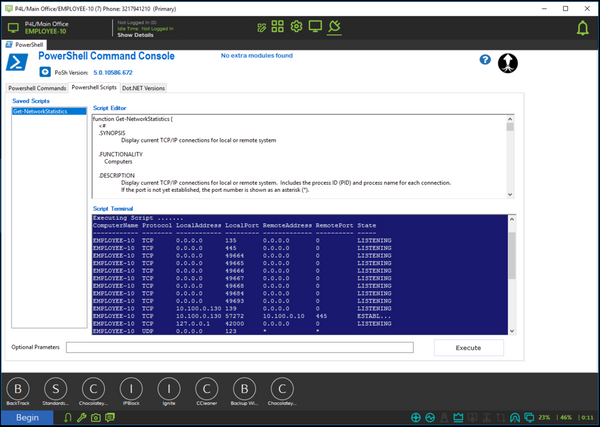Click the Show Details link
The image size is (600, 427).
[x=135, y=35]
